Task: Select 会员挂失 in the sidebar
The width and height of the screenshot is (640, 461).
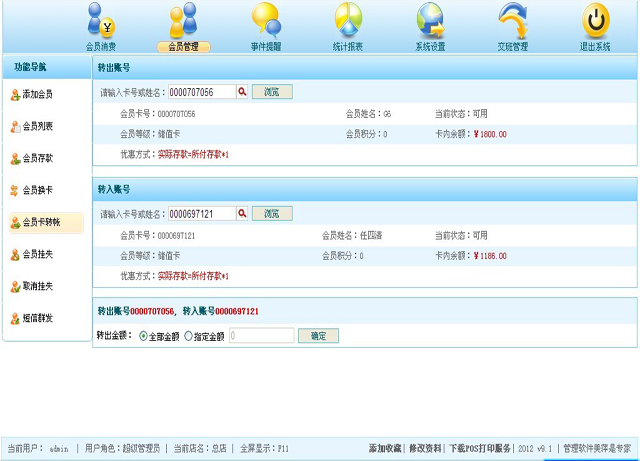Action: click(37, 255)
